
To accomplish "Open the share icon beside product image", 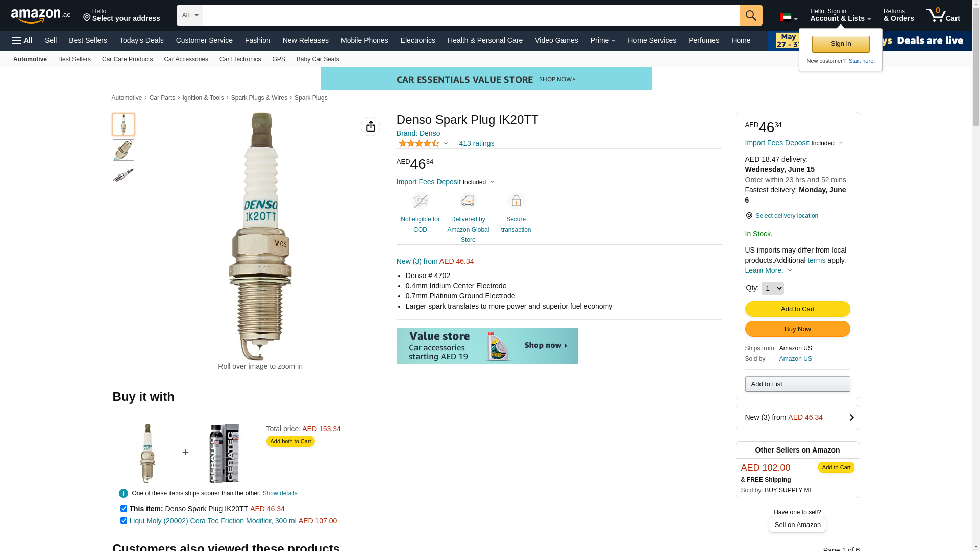I will [x=371, y=127].
